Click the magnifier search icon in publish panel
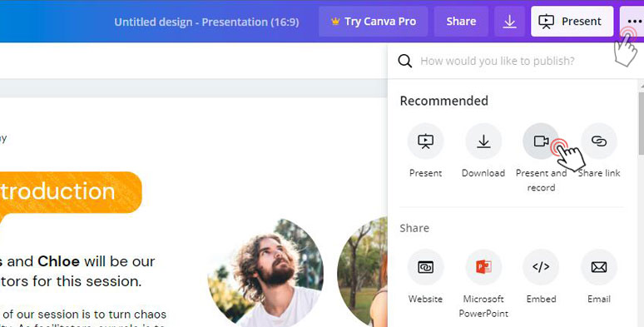Viewport: 644px width, 327px height. (405, 61)
